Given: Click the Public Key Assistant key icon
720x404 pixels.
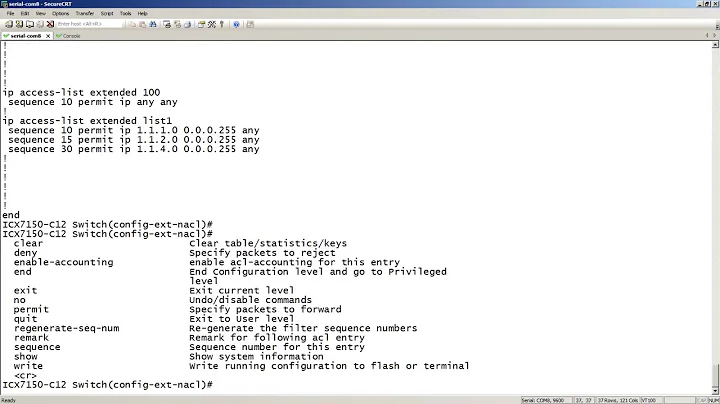Looking at the screenshot, I should 222,24.
